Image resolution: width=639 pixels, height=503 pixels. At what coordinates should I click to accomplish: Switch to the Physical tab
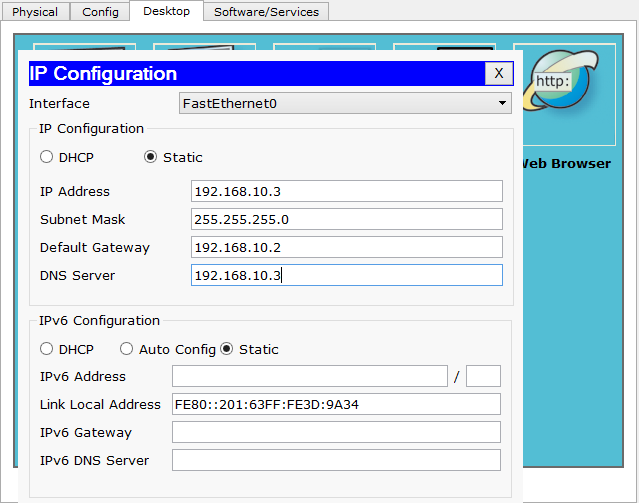tap(35, 12)
